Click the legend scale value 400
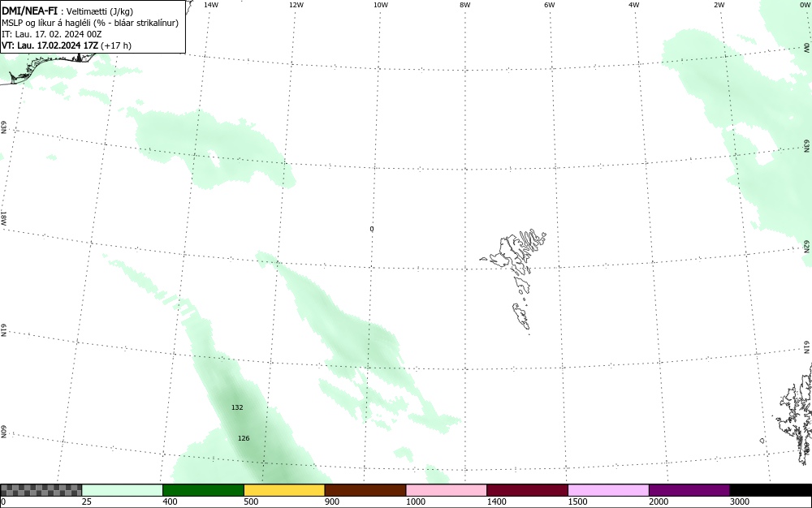This screenshot has width=812, height=508. coord(170,502)
